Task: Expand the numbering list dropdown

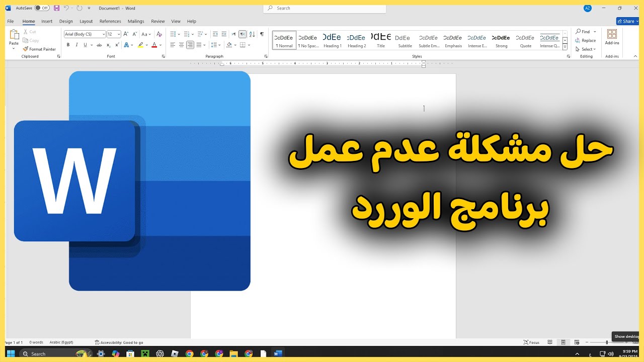Action: (193, 34)
